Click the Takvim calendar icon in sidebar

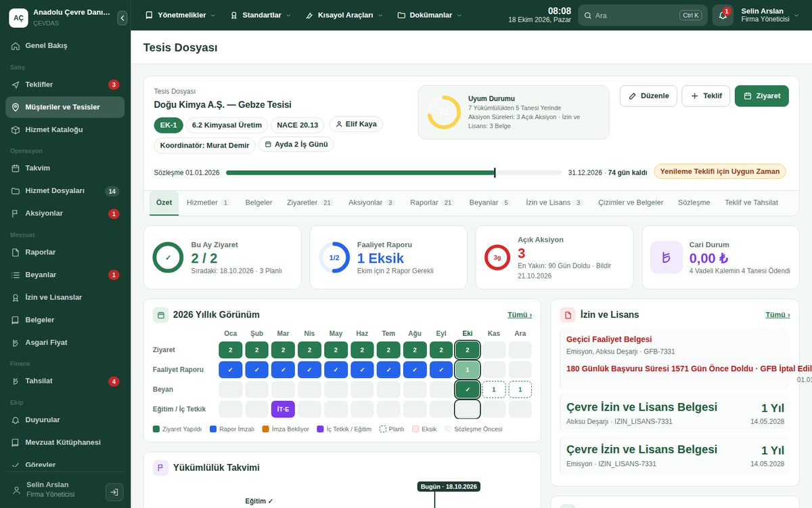(16, 168)
